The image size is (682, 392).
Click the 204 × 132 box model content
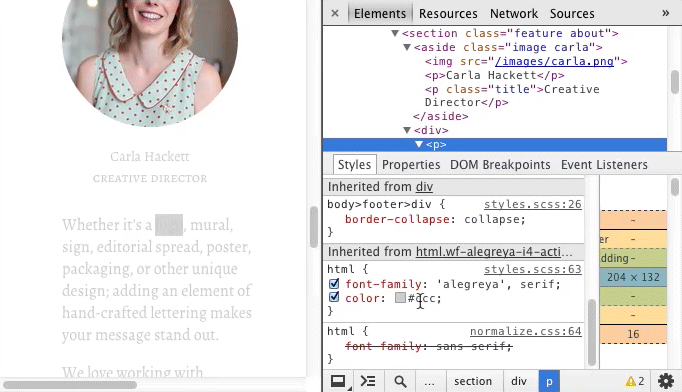click(x=633, y=277)
